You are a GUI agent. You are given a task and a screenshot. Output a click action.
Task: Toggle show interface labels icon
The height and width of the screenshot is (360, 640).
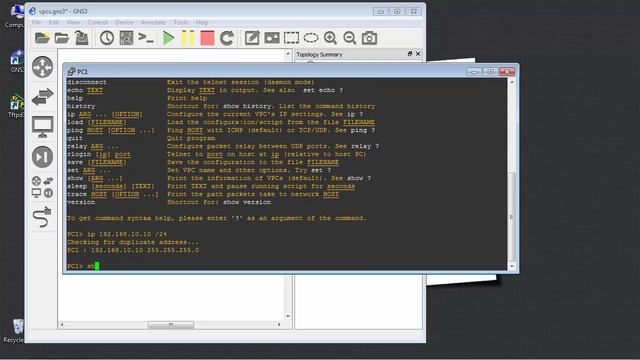(x=127, y=38)
